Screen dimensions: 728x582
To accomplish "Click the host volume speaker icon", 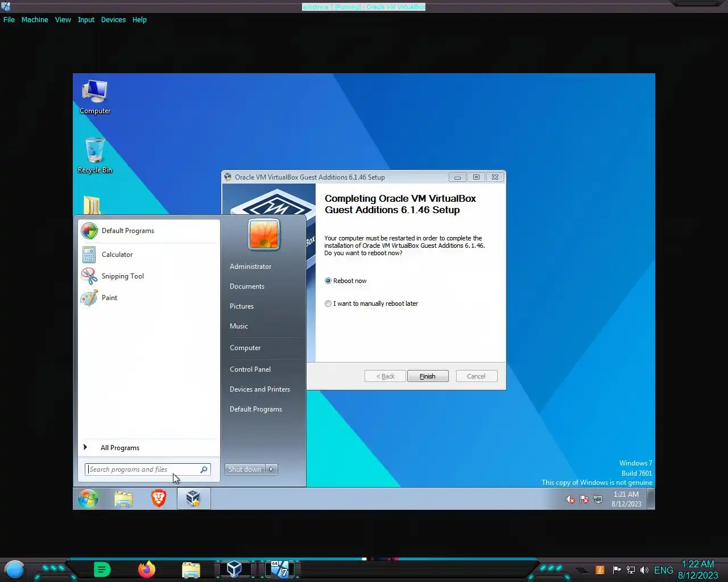I will click(644, 570).
